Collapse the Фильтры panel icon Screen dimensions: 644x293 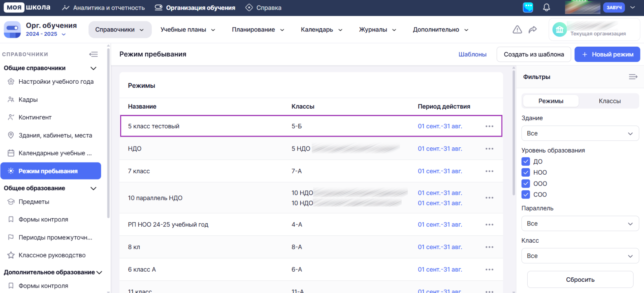tap(633, 77)
